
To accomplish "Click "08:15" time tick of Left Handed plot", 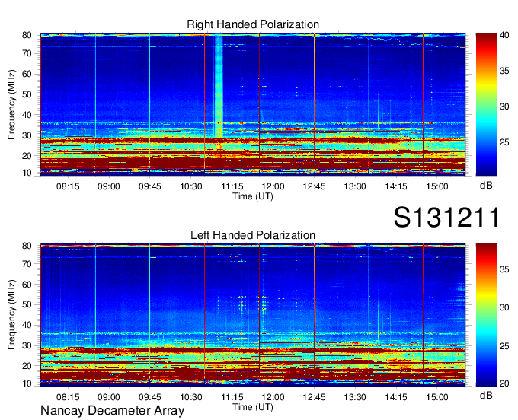I will coord(68,397).
